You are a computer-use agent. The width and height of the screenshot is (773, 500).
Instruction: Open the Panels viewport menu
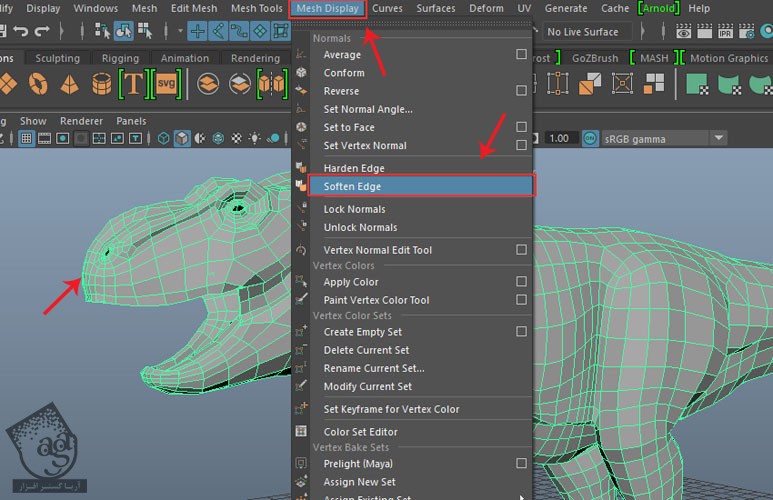pos(131,121)
